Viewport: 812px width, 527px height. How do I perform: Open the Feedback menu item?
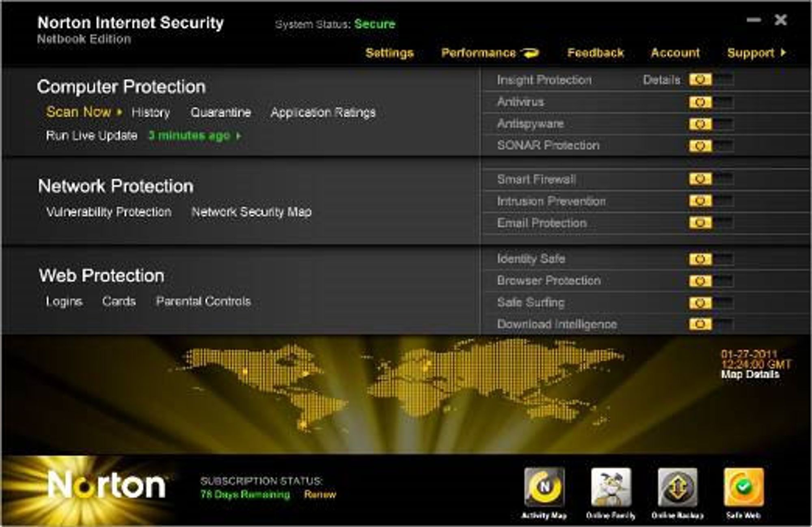[x=596, y=53]
